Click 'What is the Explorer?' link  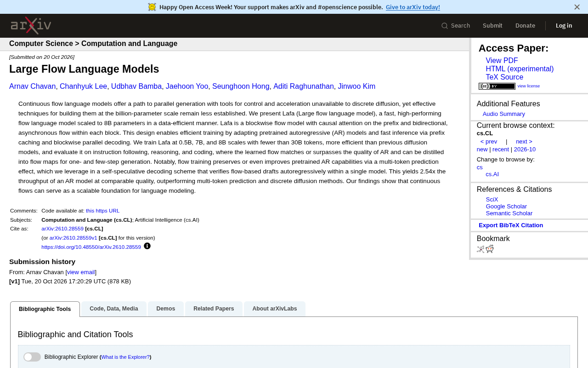tap(125, 357)
